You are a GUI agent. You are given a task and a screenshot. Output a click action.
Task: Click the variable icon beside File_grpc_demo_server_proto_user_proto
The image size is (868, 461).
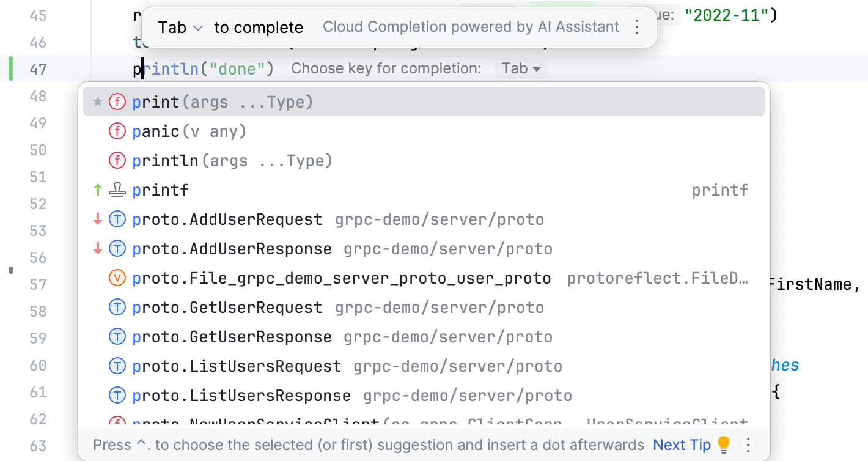117,278
